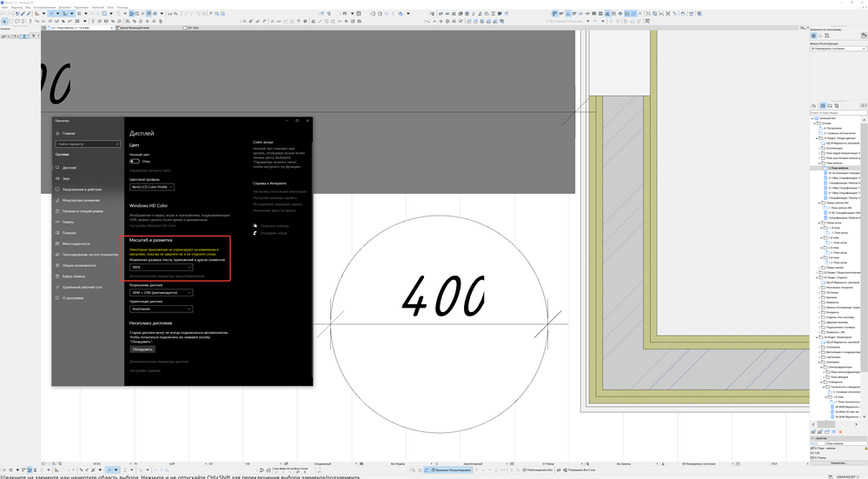Click the red delete icon below Navigator
This screenshot has height=479, width=868.
(840, 431)
